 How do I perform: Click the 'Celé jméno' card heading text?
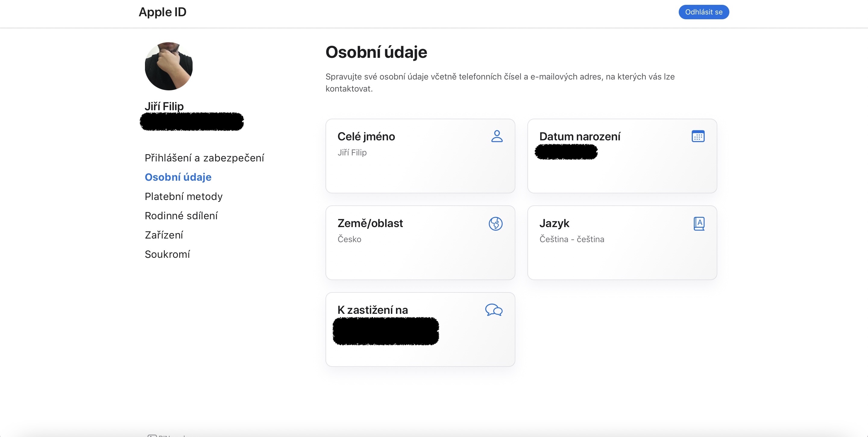(x=366, y=136)
